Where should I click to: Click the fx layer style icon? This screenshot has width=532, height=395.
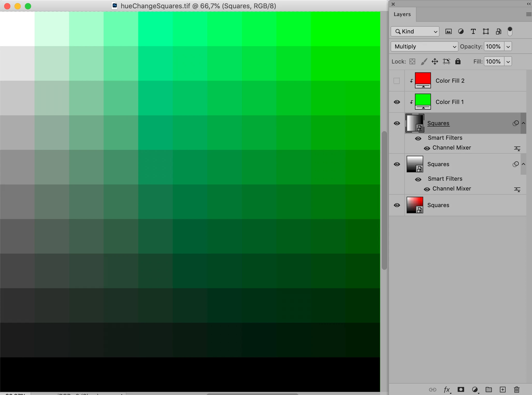click(447, 389)
